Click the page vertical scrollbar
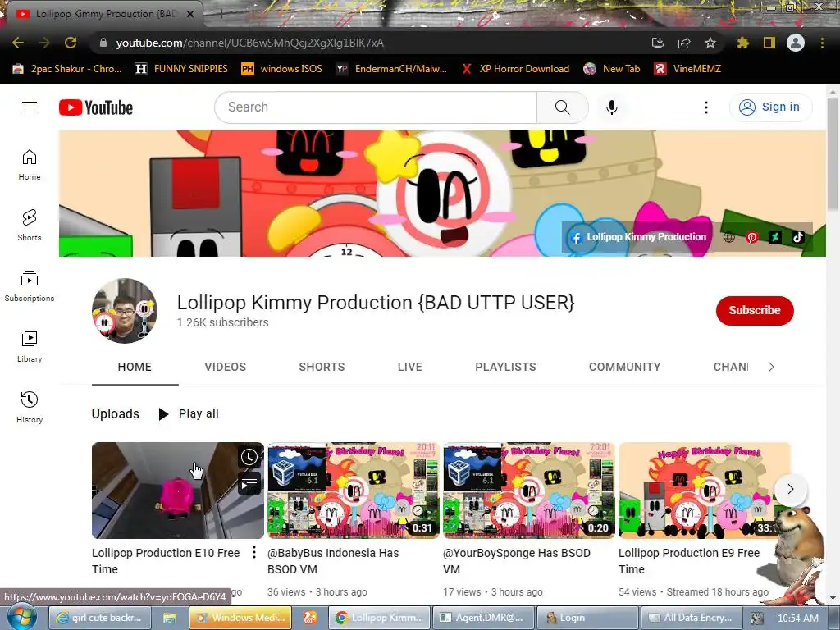This screenshot has width=840, height=630. click(x=833, y=155)
